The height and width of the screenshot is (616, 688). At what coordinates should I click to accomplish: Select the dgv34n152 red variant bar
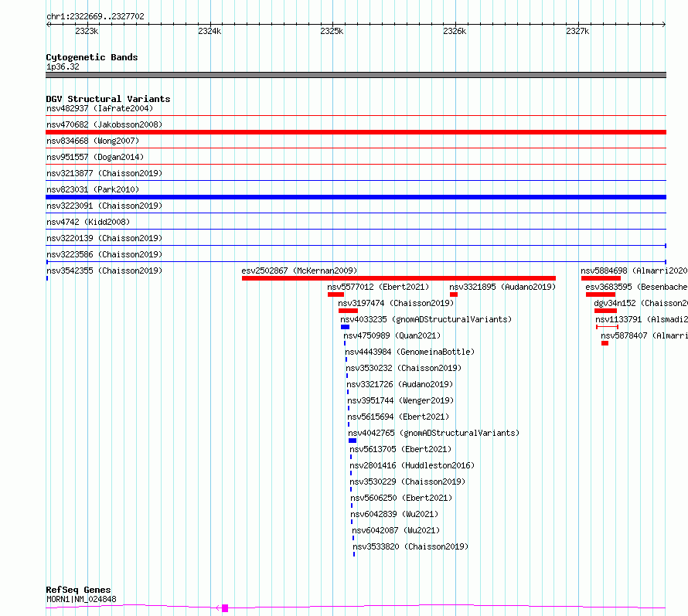(605, 311)
